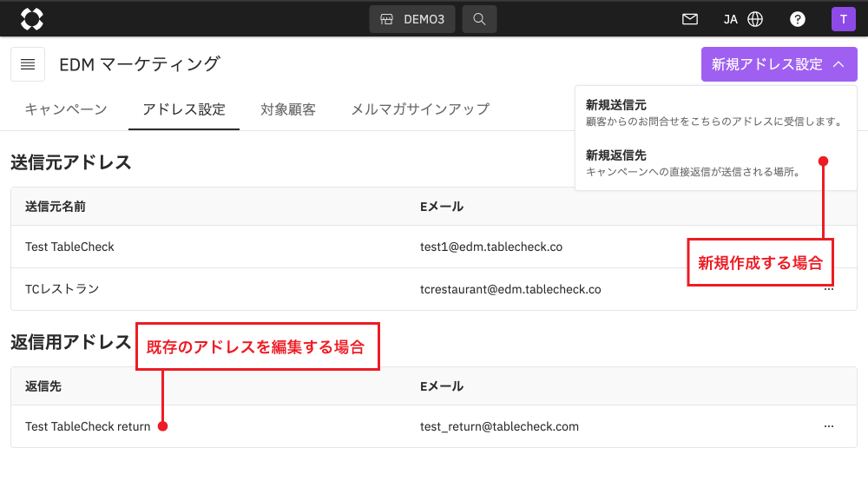Open more options for tcrestaurant row
This screenshot has height=481, width=868.
[829, 289]
